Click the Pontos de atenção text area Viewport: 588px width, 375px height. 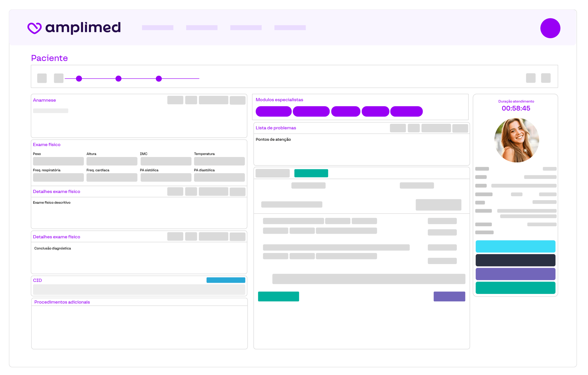(x=362, y=150)
